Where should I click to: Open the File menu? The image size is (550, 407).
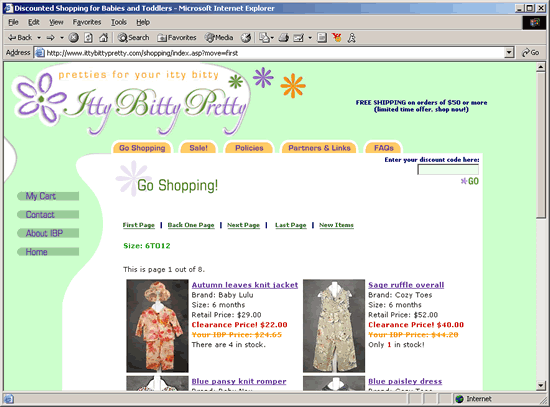point(13,22)
